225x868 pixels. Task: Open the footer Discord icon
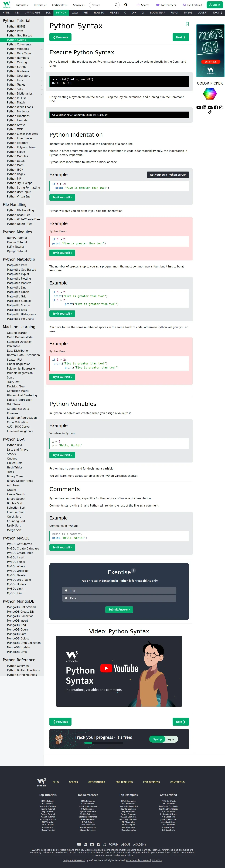(92, 844)
